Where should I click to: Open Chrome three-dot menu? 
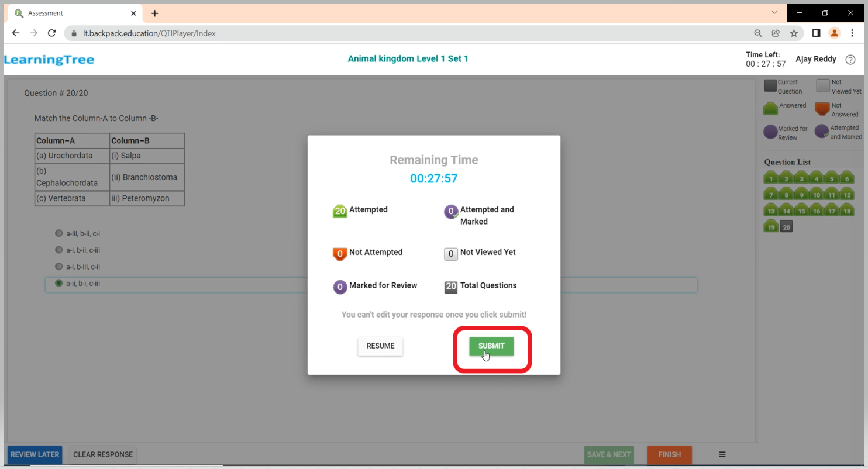tap(852, 33)
